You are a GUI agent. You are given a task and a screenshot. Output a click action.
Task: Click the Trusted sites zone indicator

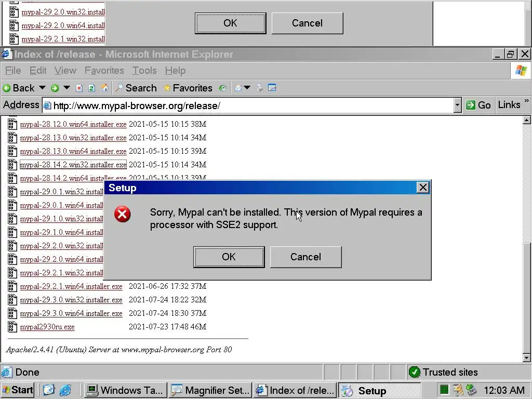click(444, 372)
